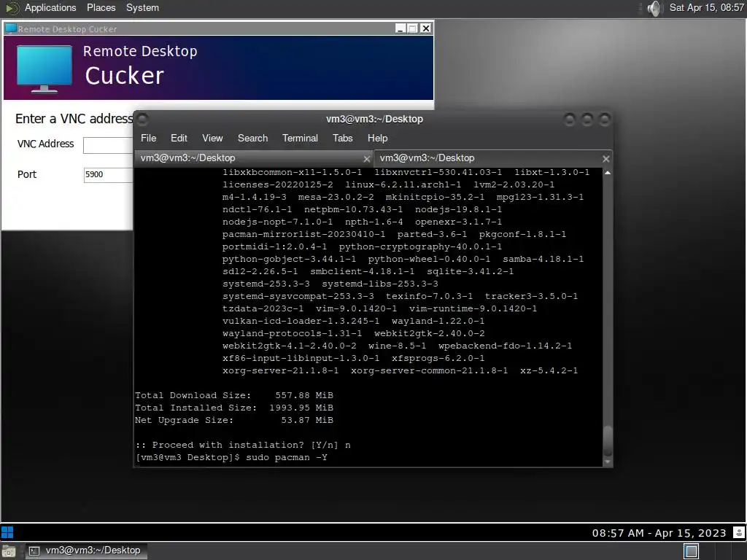The image size is (747, 560).
Task: Maximize the Remote Desktop Cucker window
Action: click(x=413, y=28)
